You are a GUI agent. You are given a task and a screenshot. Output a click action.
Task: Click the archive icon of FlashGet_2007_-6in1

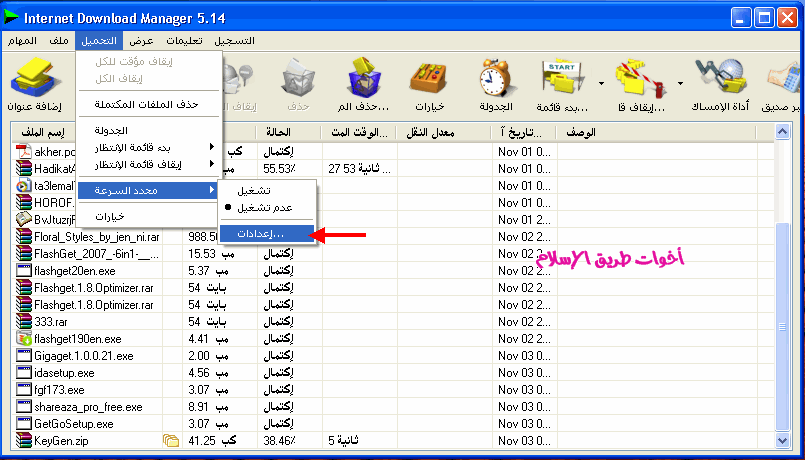(x=24, y=253)
